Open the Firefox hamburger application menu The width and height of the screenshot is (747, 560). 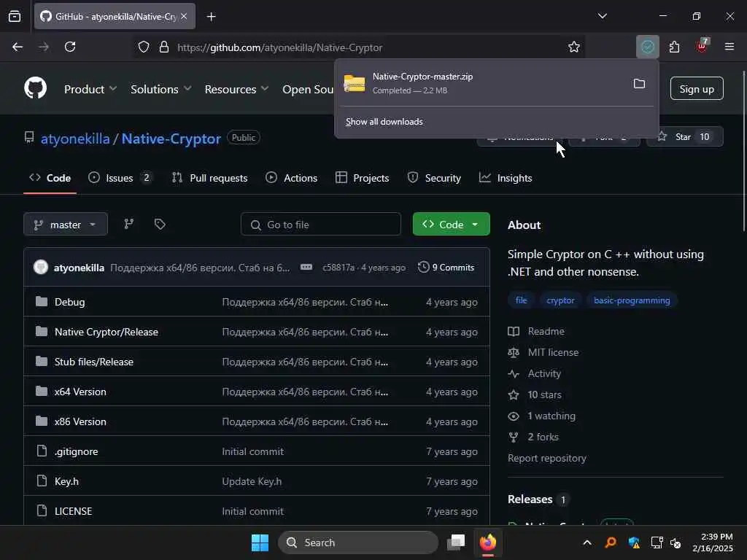click(729, 47)
